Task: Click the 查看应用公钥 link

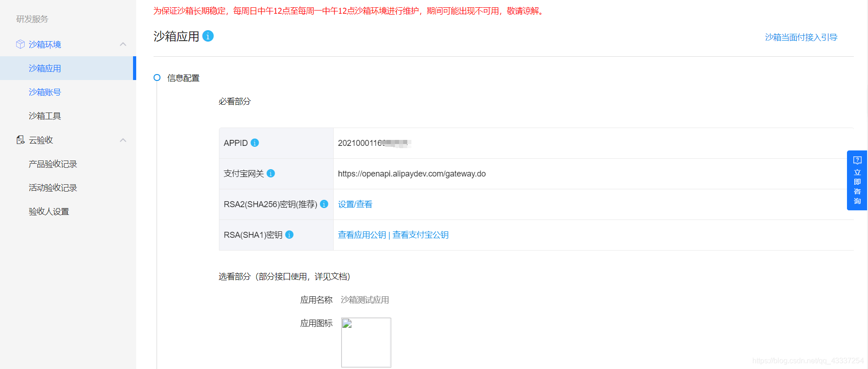Action: tap(362, 235)
